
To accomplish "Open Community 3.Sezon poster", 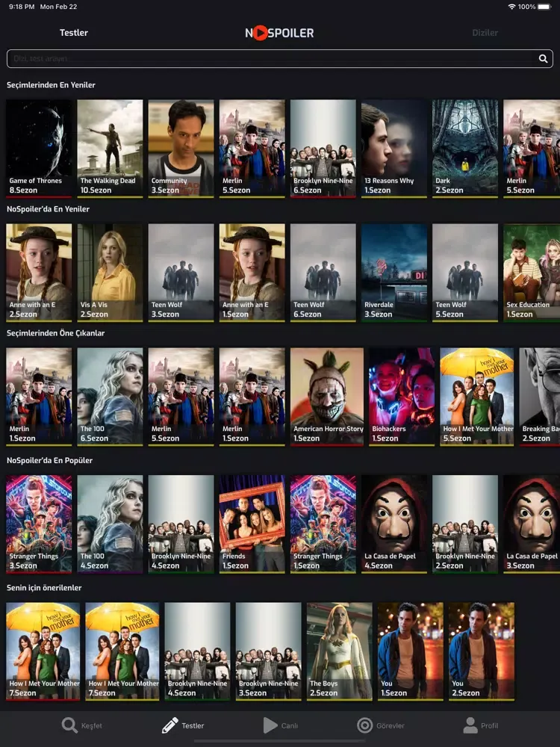I will (181, 148).
